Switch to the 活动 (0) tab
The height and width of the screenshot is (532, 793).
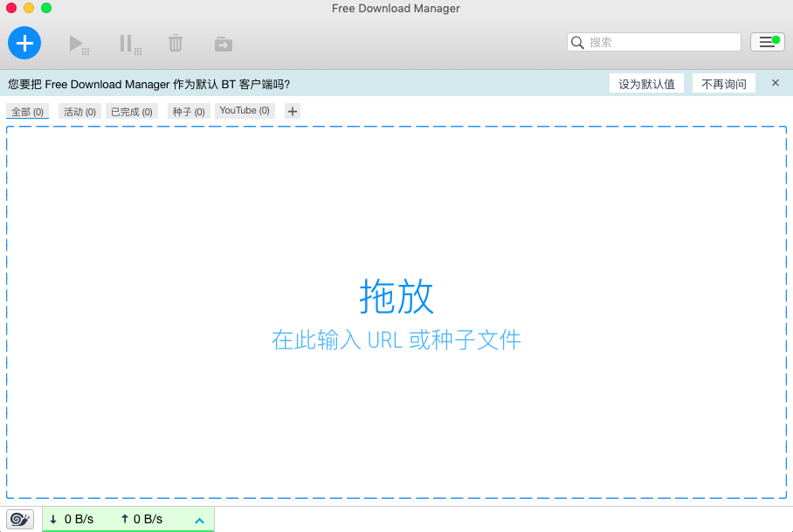click(79, 111)
